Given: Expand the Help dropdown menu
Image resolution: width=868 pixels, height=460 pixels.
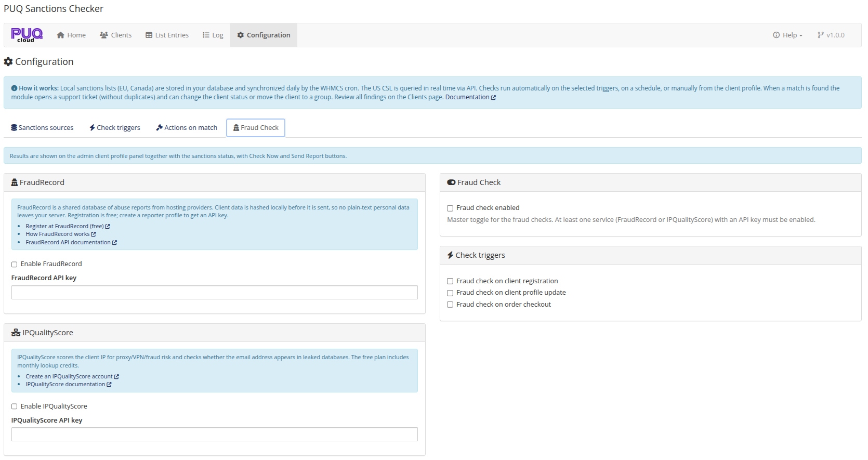Looking at the screenshot, I should pos(788,35).
